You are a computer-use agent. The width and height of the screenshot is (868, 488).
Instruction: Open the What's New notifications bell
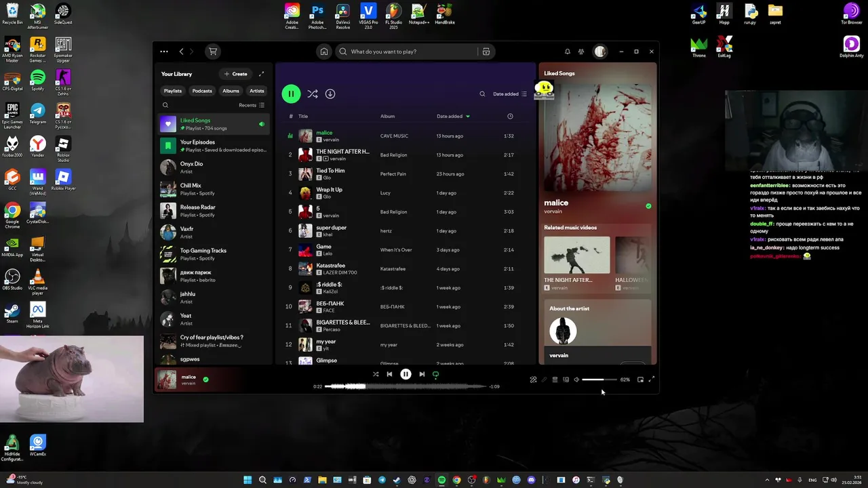pos(568,52)
